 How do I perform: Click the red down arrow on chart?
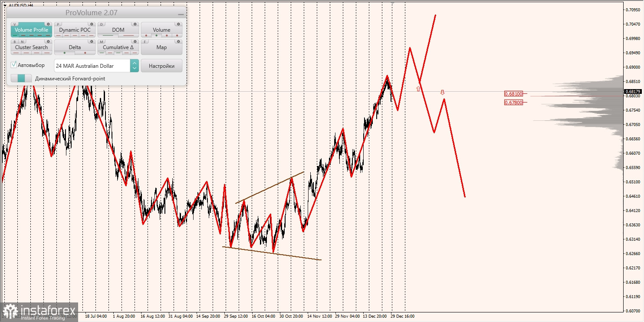[442, 92]
